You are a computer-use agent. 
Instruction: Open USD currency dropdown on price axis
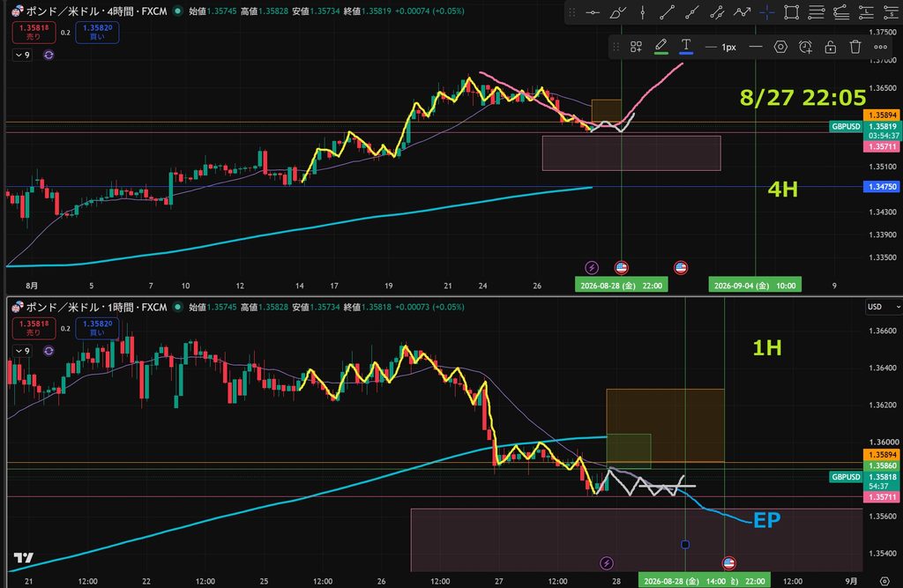coord(884,307)
